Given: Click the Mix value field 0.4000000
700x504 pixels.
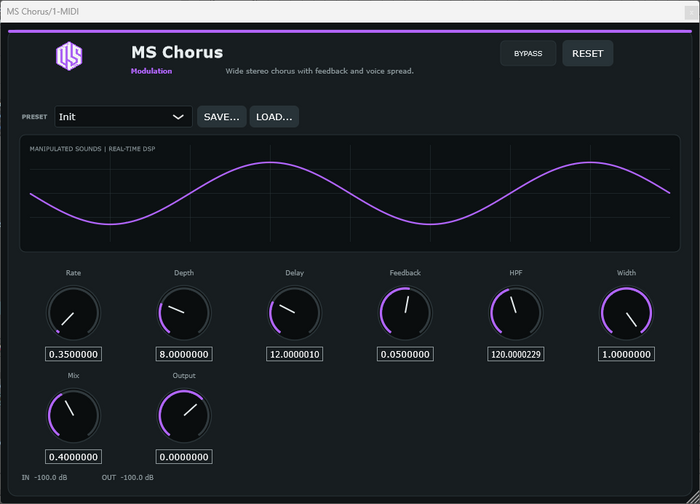Looking at the screenshot, I should pos(73,457).
